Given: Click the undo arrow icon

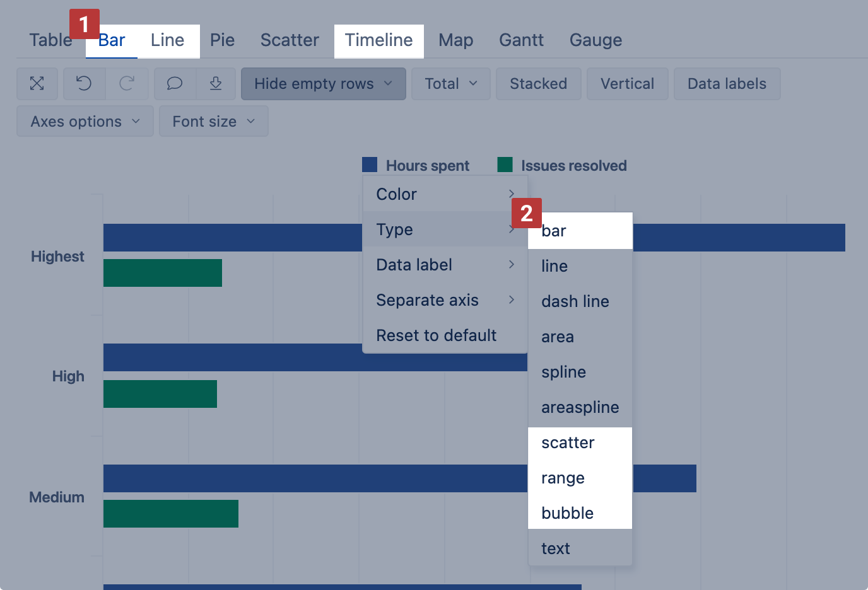Looking at the screenshot, I should pyautogui.click(x=84, y=84).
